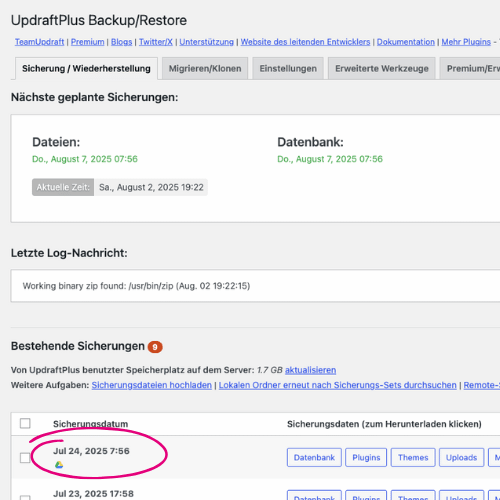500x500 pixels.
Task: Select the Sicherung / Wiederherstellung tab
Action: tap(86, 69)
